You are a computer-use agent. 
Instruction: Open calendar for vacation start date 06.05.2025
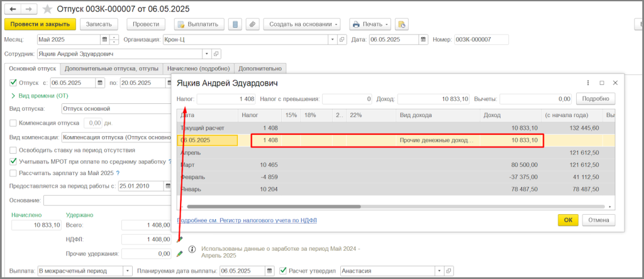pyautogui.click(x=100, y=83)
